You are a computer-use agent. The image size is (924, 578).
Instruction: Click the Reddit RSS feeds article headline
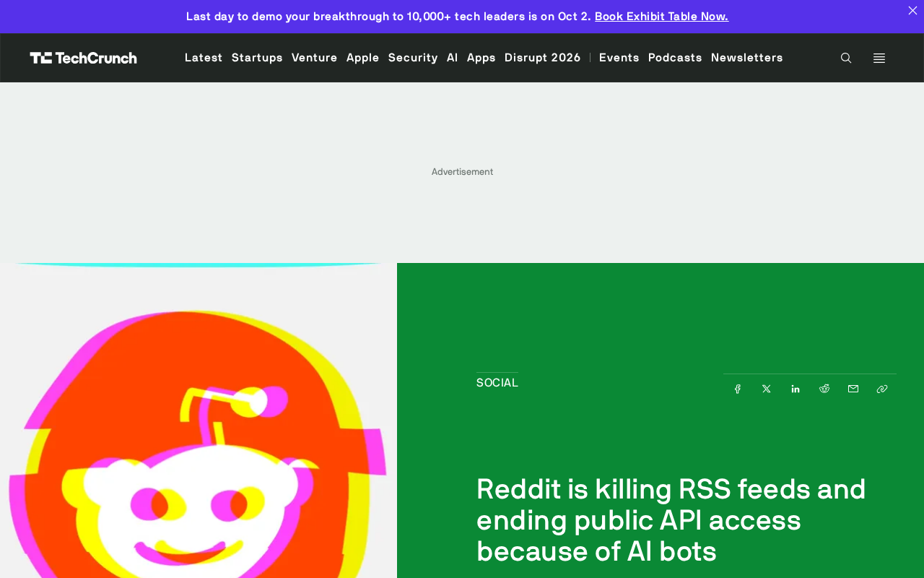671,520
